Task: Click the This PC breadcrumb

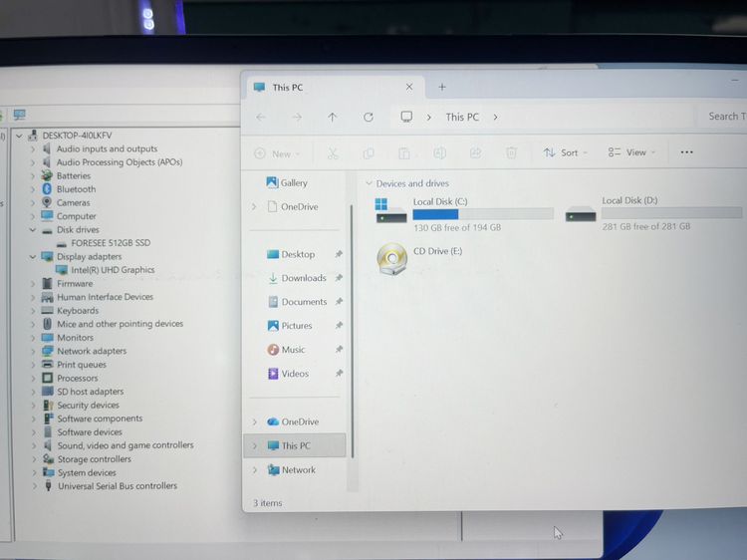Action: pyautogui.click(x=462, y=117)
